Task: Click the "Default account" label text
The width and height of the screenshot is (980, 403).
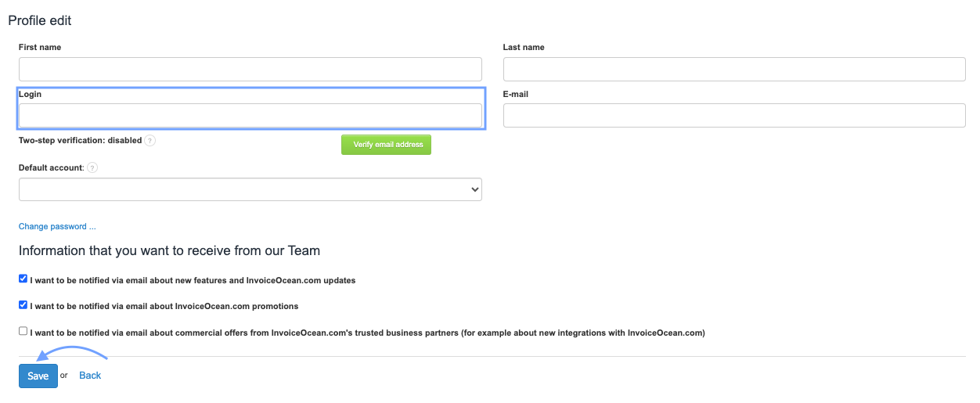Action: (50, 168)
